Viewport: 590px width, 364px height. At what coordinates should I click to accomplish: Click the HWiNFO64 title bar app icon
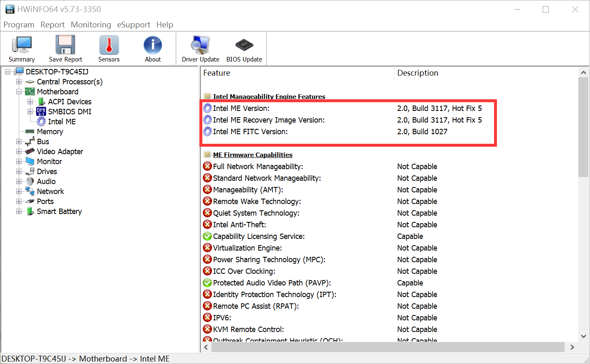pos(10,9)
